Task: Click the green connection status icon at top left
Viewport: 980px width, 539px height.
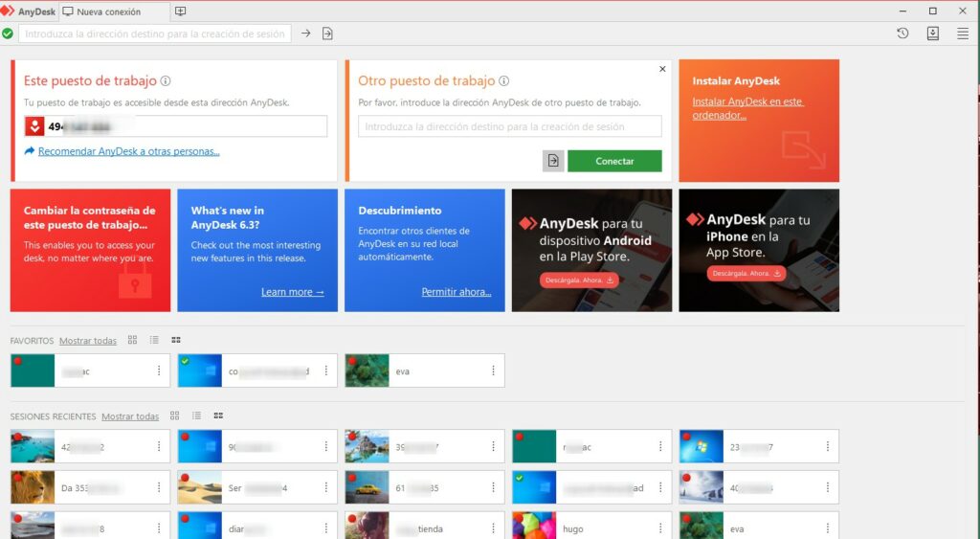Action: (x=8, y=34)
